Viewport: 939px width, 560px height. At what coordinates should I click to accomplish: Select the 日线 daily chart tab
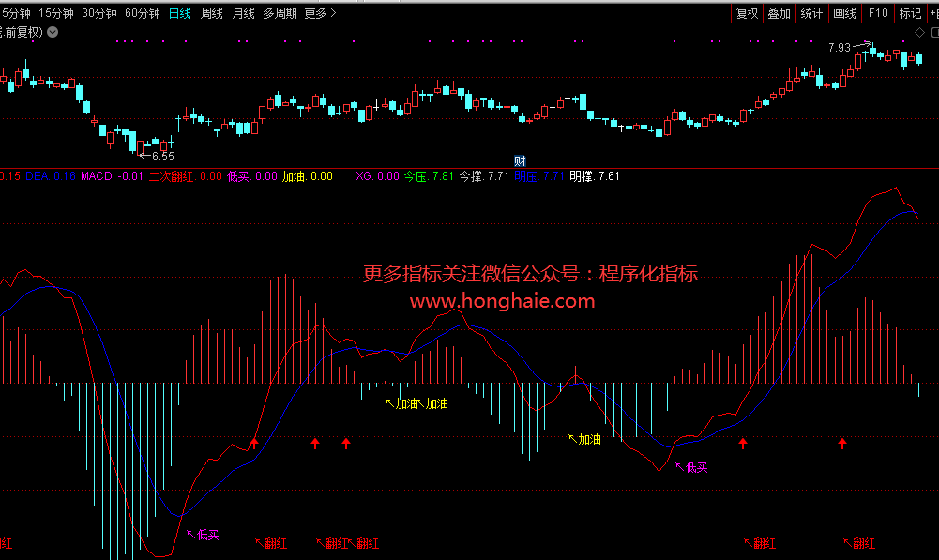click(x=180, y=13)
